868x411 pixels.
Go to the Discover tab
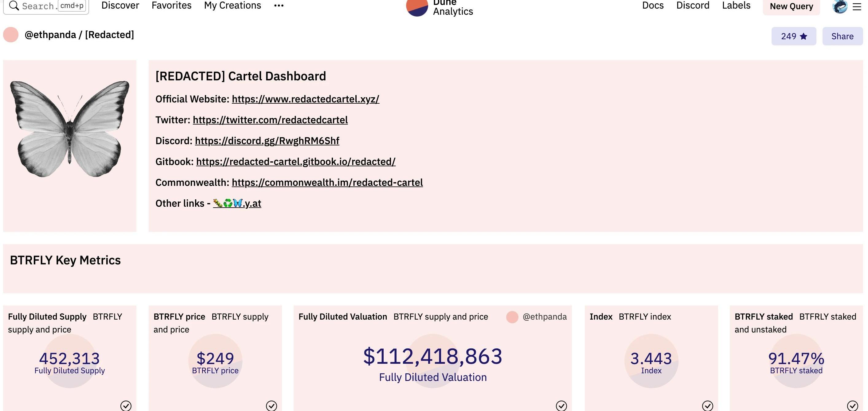[x=120, y=6]
